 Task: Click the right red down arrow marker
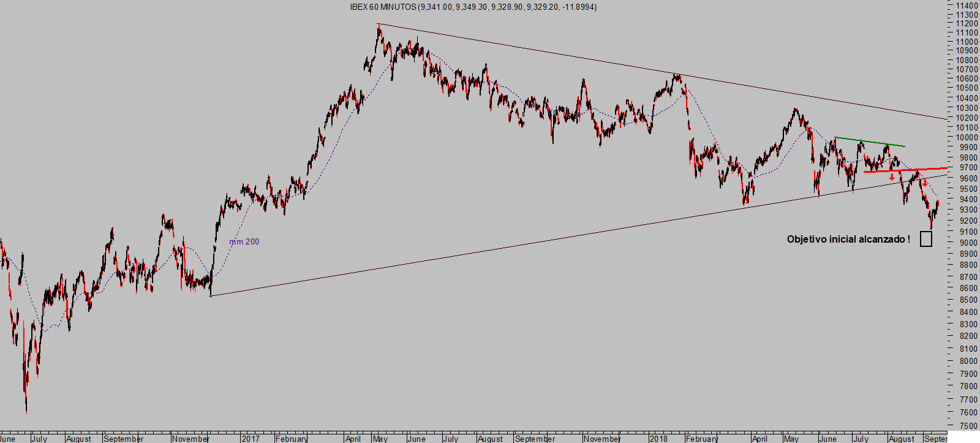(x=925, y=183)
